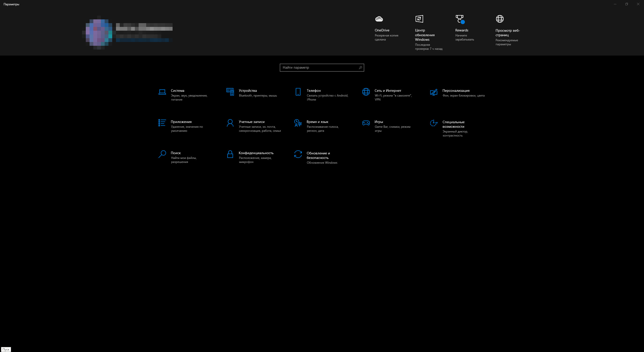Open the Учетные записи person icon
The width and height of the screenshot is (644, 352).
[230, 123]
